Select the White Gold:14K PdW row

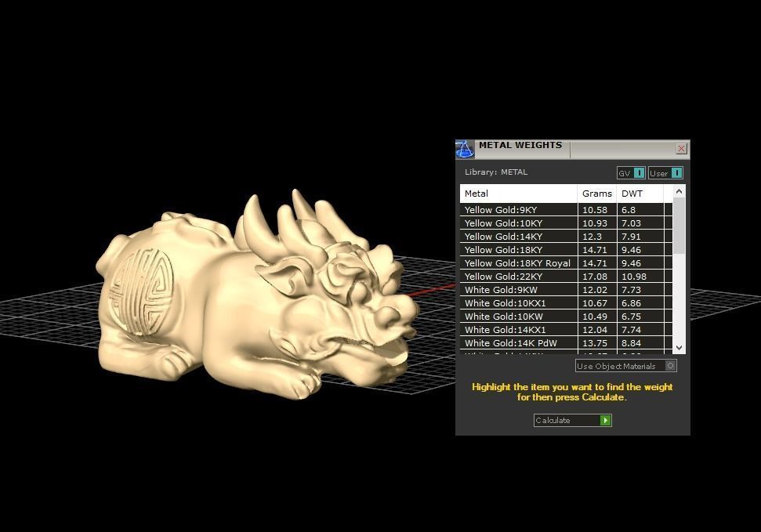(x=566, y=343)
